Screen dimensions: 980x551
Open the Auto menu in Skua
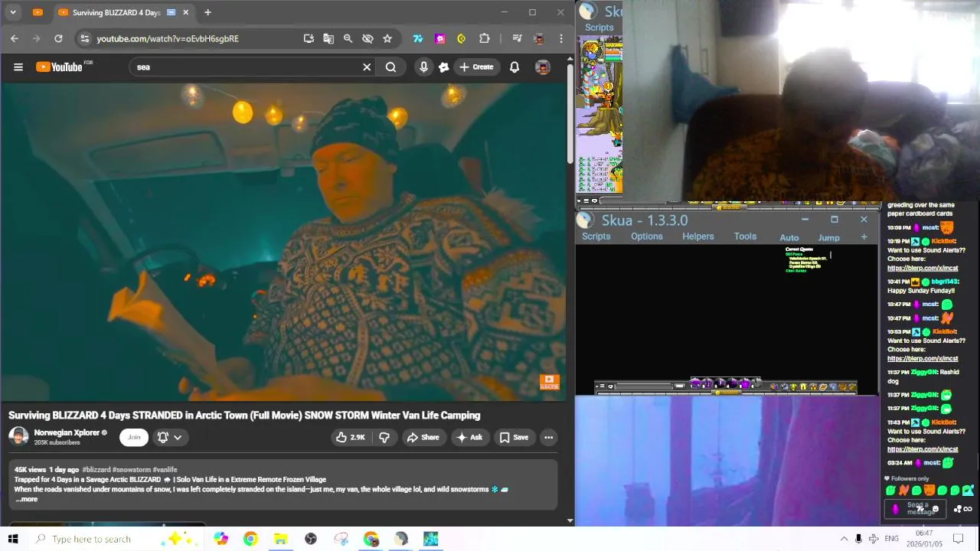pyautogui.click(x=789, y=237)
